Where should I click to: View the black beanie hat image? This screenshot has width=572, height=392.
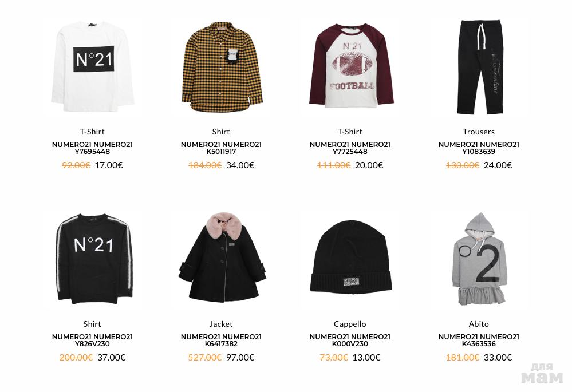350,257
